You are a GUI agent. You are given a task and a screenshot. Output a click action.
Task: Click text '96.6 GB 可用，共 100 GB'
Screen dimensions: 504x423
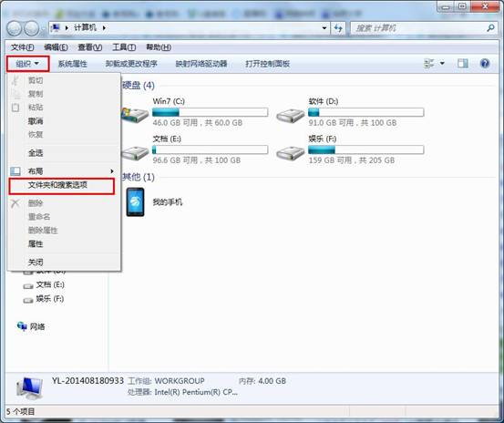pyautogui.click(x=196, y=160)
